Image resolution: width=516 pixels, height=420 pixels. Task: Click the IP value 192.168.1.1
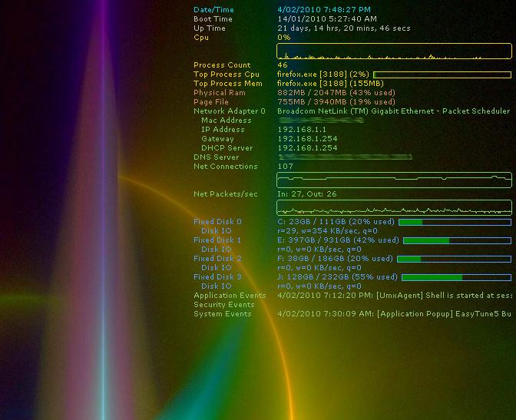point(302,130)
